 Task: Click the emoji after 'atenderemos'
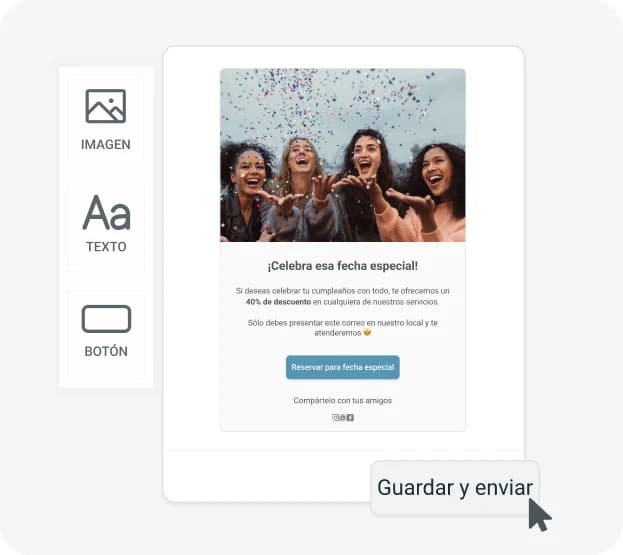367,333
